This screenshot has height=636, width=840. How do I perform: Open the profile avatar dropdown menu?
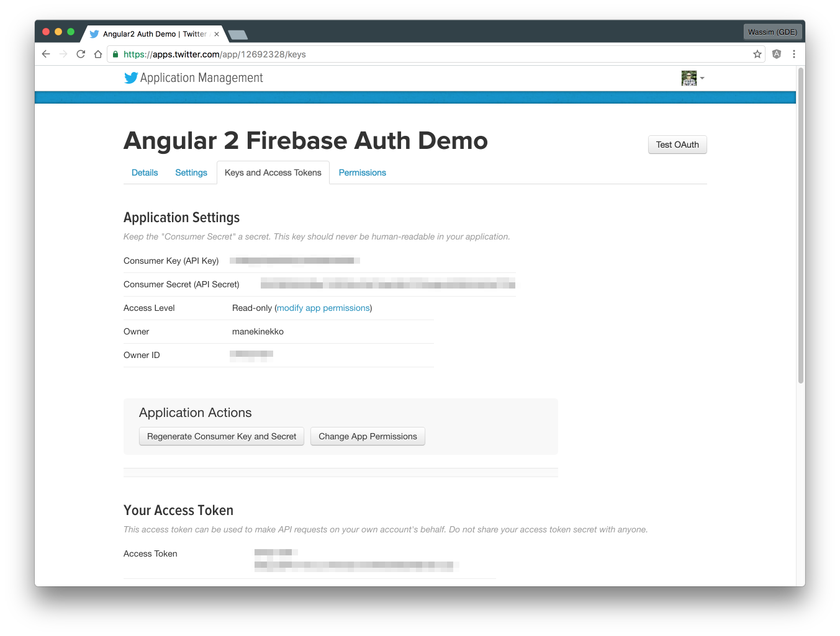[692, 78]
